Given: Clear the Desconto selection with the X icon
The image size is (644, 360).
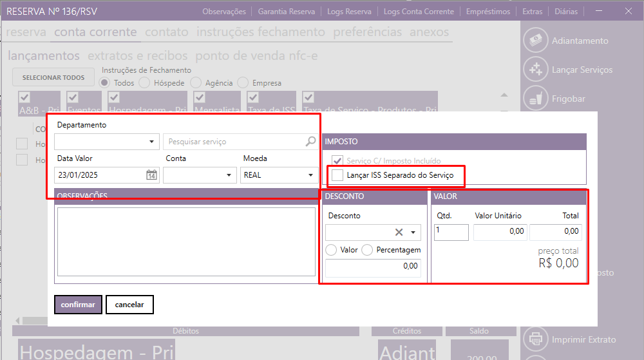Looking at the screenshot, I should click(x=399, y=232).
